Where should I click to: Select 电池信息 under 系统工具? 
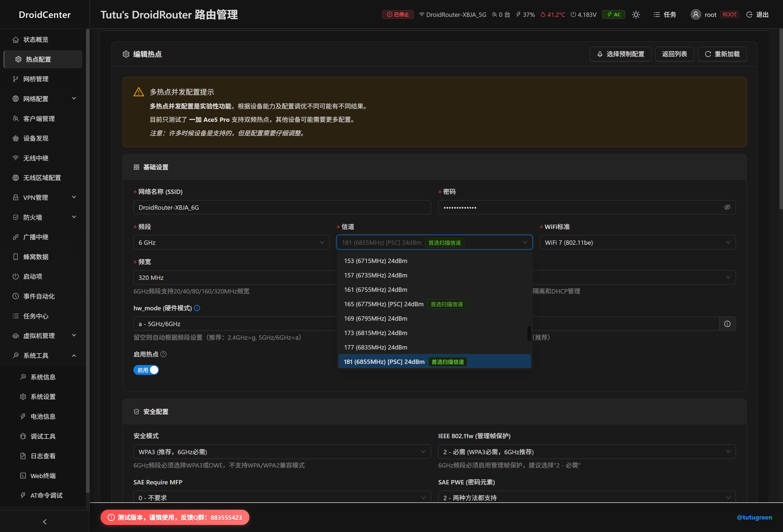(43, 416)
